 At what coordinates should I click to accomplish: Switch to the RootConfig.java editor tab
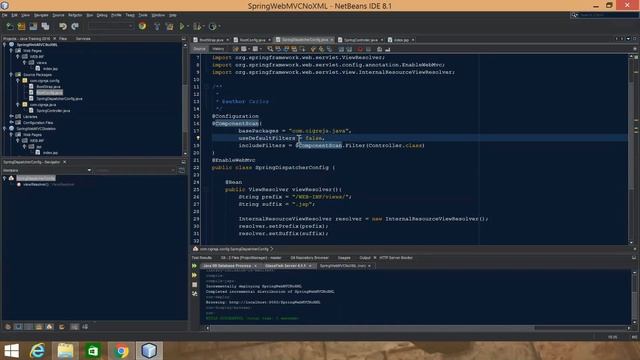click(252, 40)
